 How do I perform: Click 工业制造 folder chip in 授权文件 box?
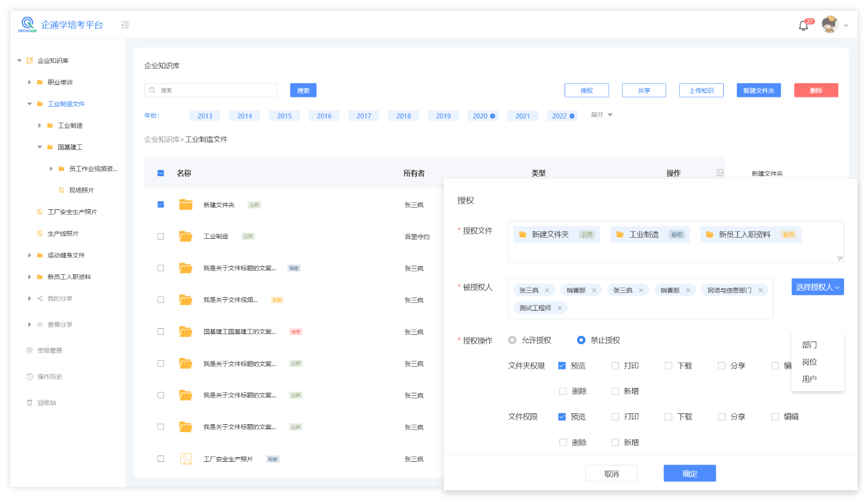point(650,234)
